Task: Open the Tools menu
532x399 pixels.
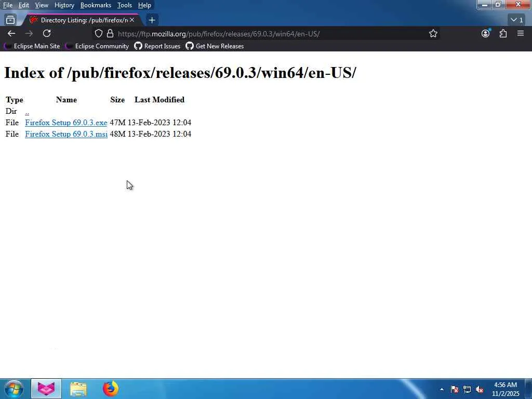Action: (x=125, y=5)
